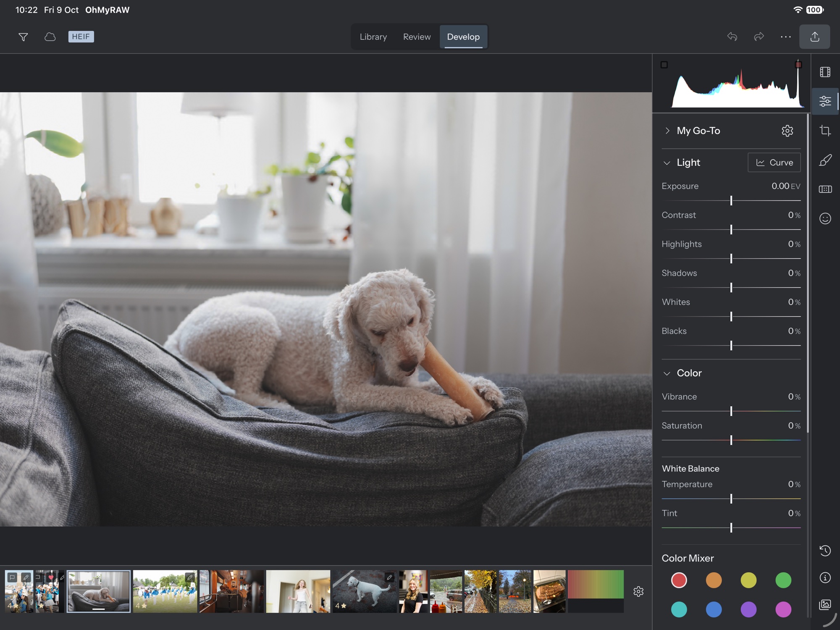The height and width of the screenshot is (630, 840).
Task: Select the brush masking tool
Action: pos(825,160)
